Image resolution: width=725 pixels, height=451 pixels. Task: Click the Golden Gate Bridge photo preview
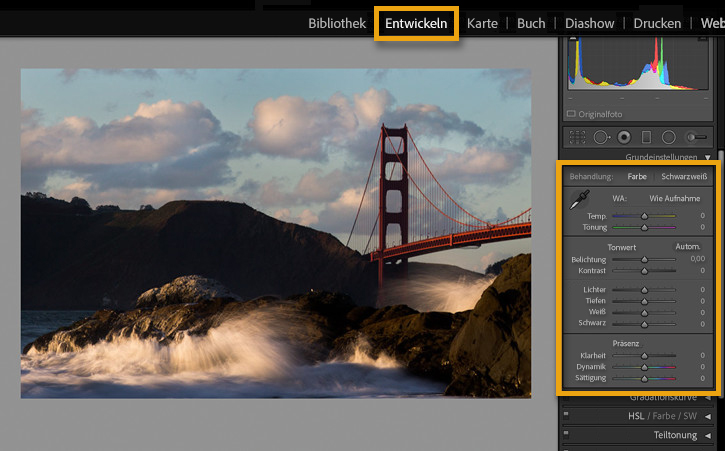tap(276, 233)
